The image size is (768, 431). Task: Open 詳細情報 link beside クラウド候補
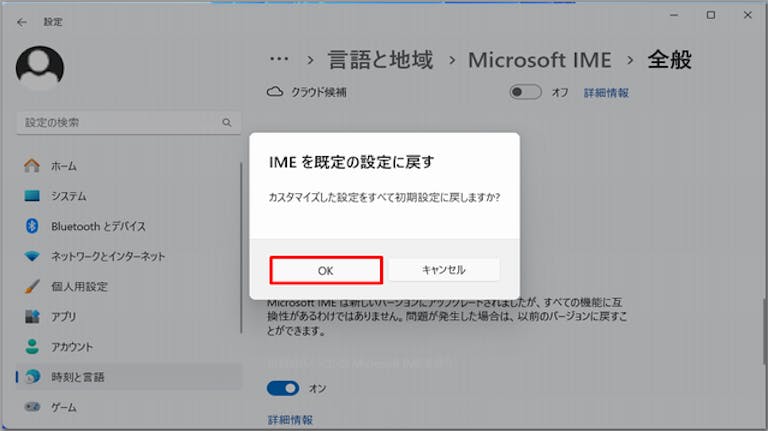click(x=606, y=93)
